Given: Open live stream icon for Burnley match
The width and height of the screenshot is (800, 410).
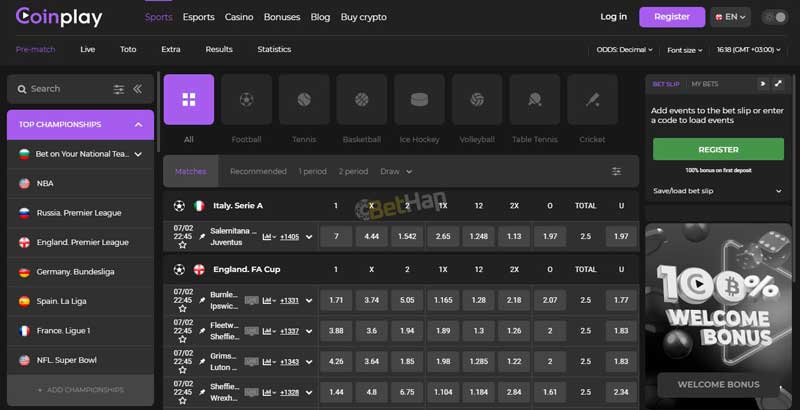Looking at the screenshot, I should (252, 300).
